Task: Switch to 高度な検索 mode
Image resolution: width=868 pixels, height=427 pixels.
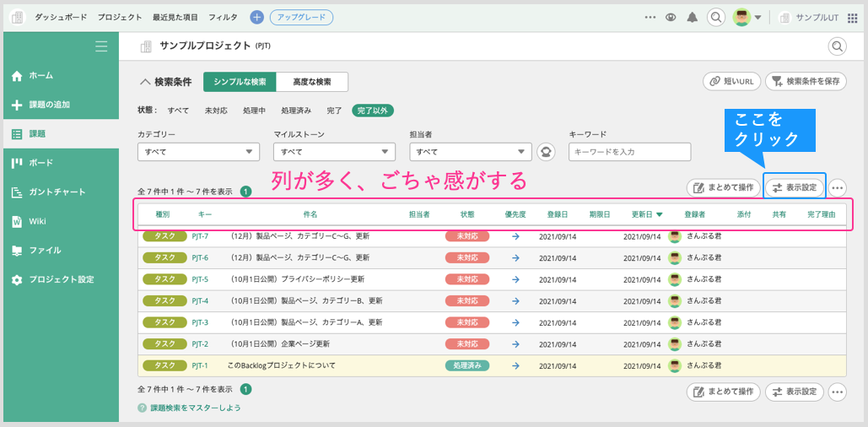Action: click(312, 82)
